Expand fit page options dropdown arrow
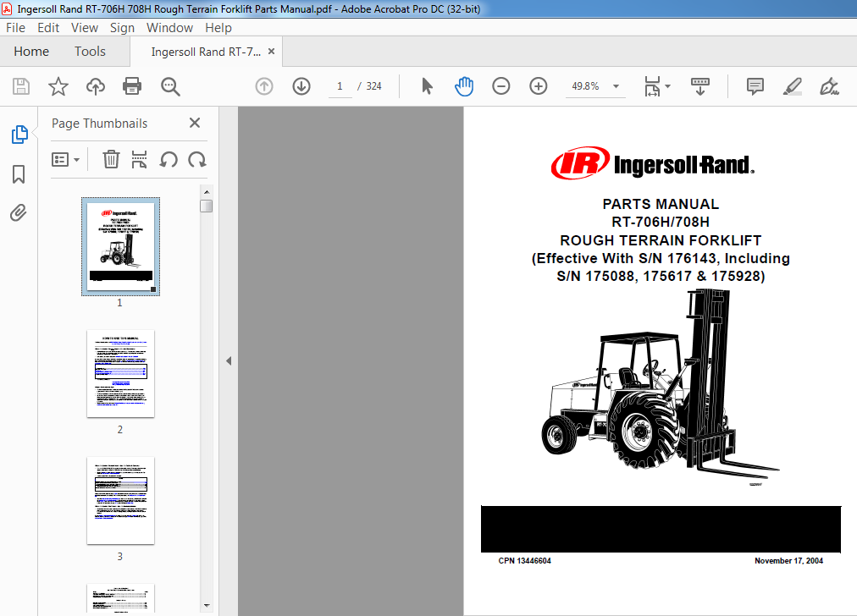The height and width of the screenshot is (616, 857). [x=667, y=86]
